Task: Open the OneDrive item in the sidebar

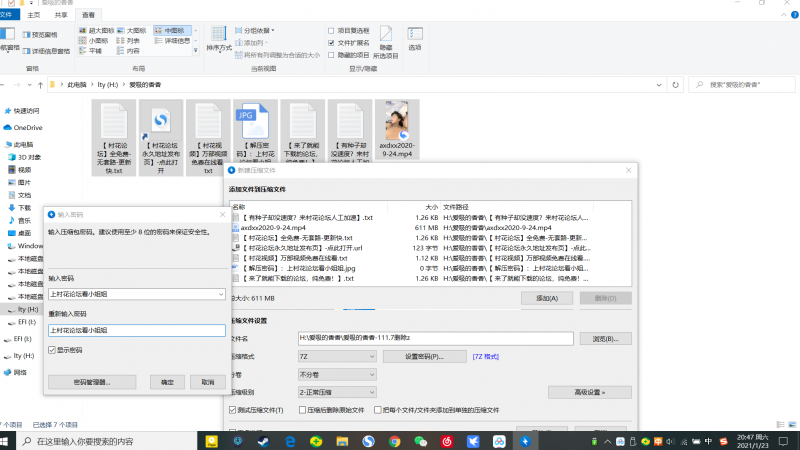Action: click(27, 127)
